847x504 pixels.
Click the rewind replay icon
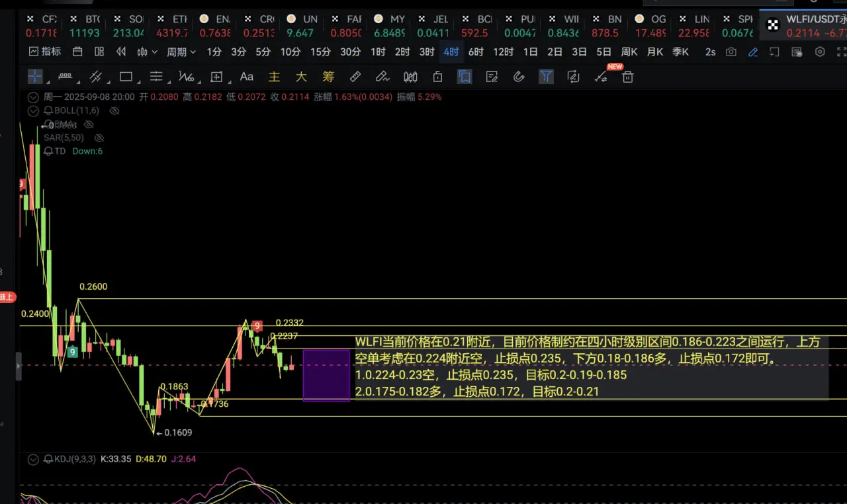pyautogui.click(x=121, y=52)
